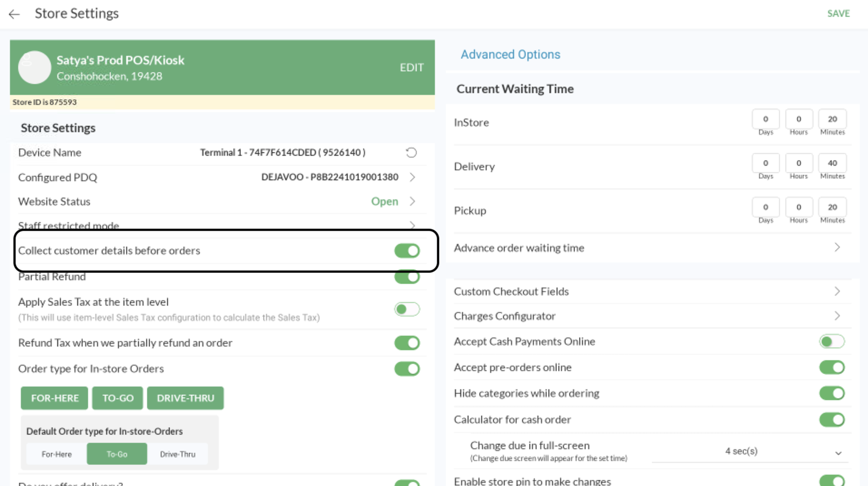This screenshot has height=486, width=868.
Task: Click the Device Name refresh icon
Action: (411, 153)
